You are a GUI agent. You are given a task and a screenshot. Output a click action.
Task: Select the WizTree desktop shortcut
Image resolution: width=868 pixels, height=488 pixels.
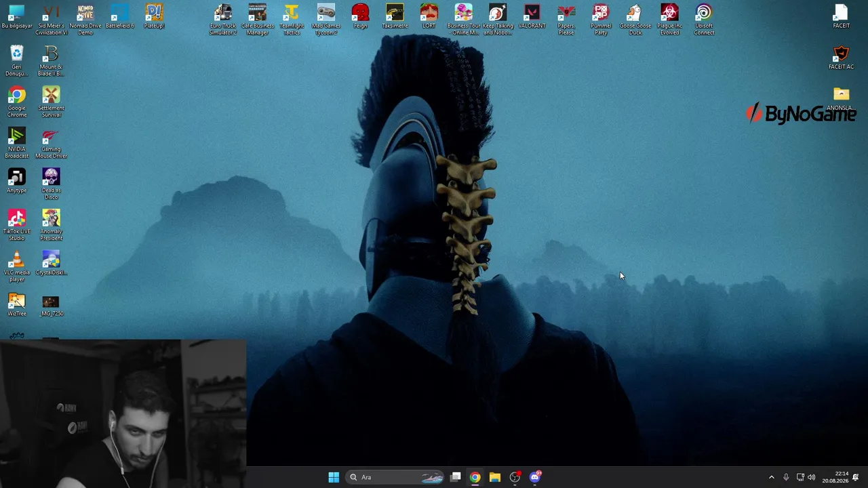[16, 305]
